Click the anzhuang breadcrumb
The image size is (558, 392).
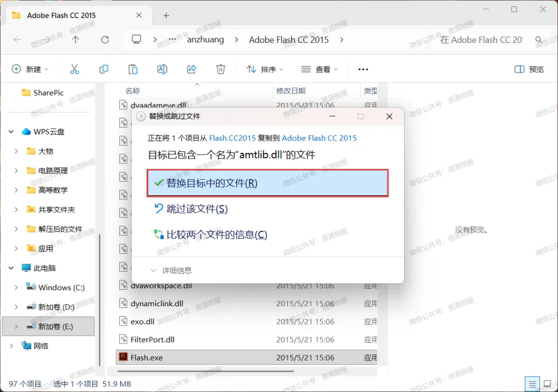coord(205,39)
